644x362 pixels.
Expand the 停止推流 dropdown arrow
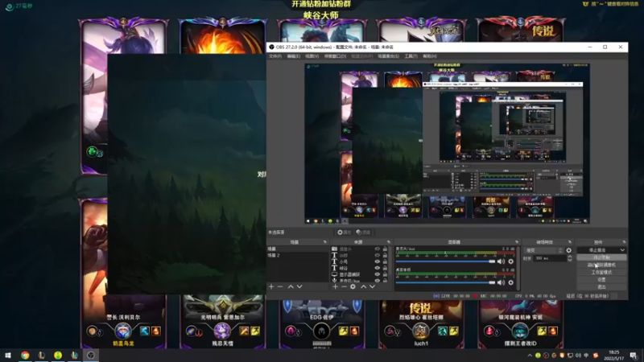(x=622, y=250)
